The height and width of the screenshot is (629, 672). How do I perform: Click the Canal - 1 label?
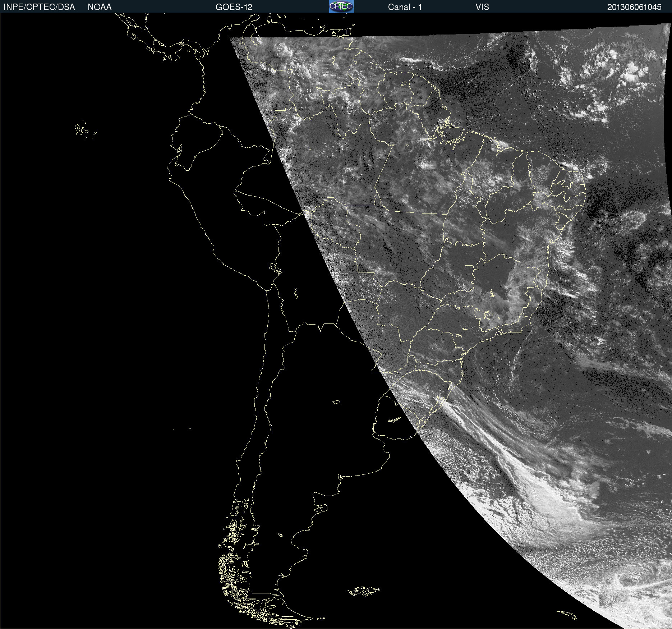point(405,7)
